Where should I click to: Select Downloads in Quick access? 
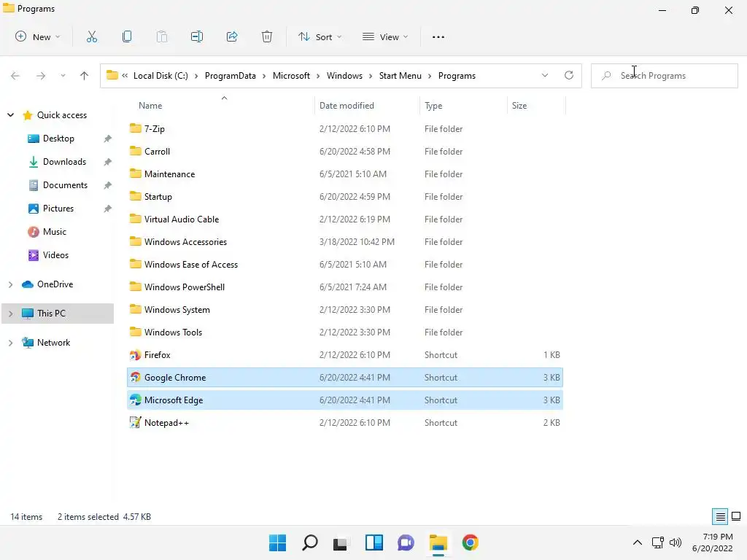click(x=64, y=161)
